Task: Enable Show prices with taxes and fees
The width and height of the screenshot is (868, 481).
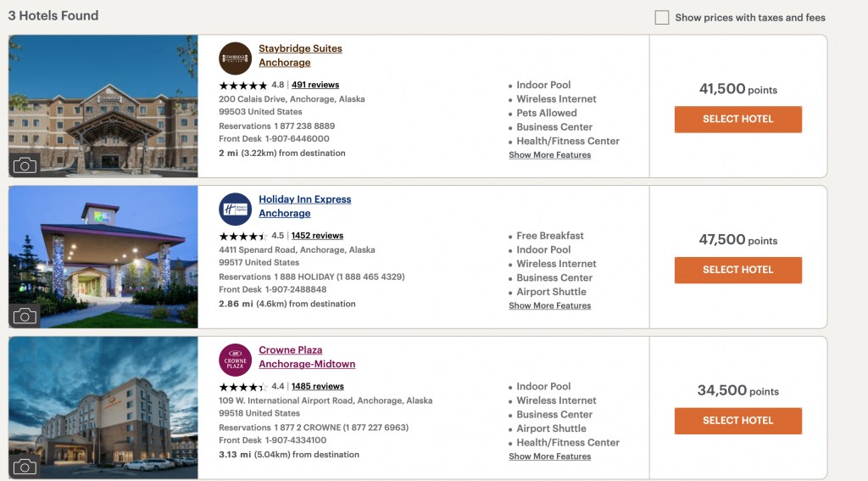Action: [x=661, y=17]
